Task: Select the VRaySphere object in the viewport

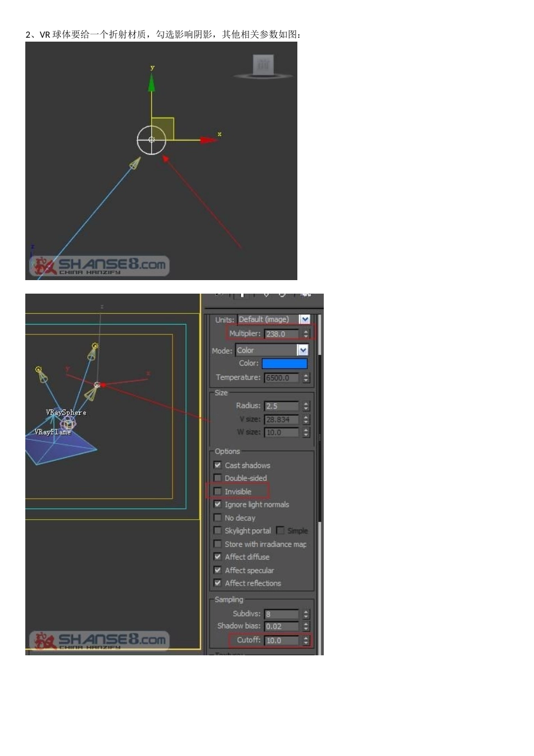Action: tap(66, 412)
